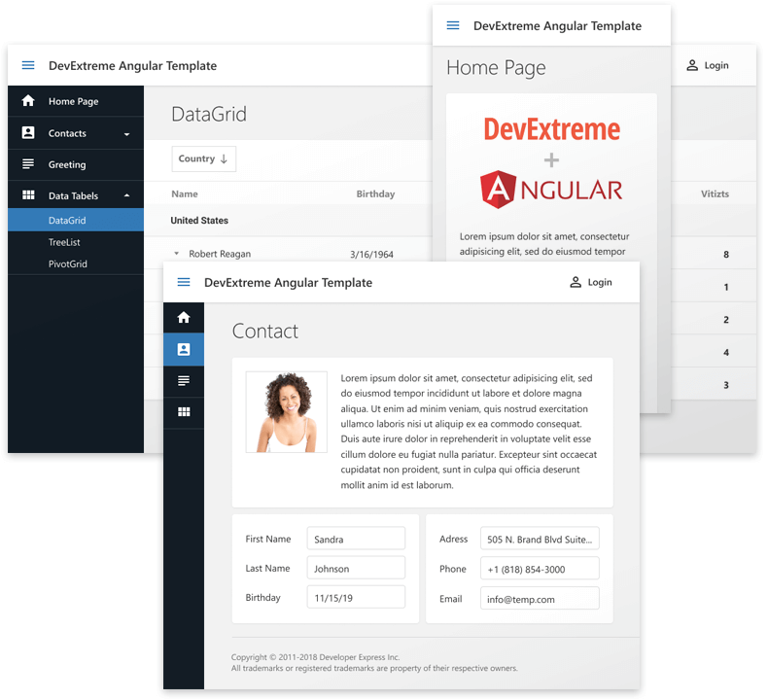Open hamburger menu in DataGrid window

pyautogui.click(x=28, y=65)
